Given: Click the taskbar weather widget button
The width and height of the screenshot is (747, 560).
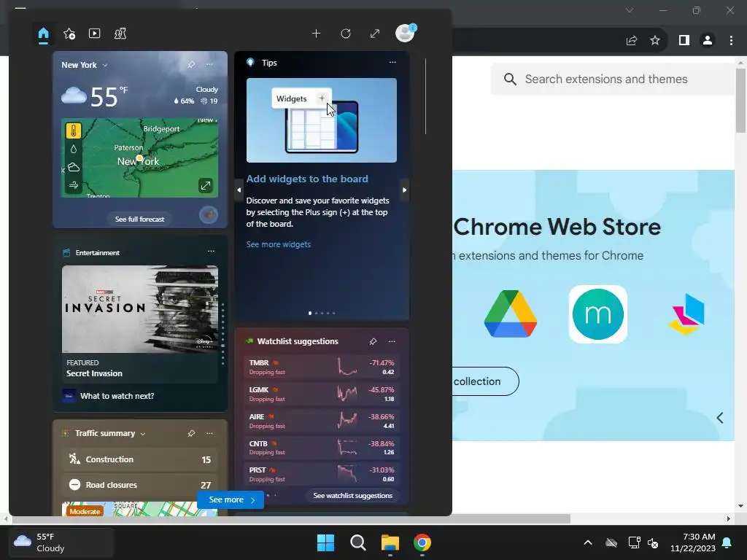Looking at the screenshot, I should coord(61,542).
